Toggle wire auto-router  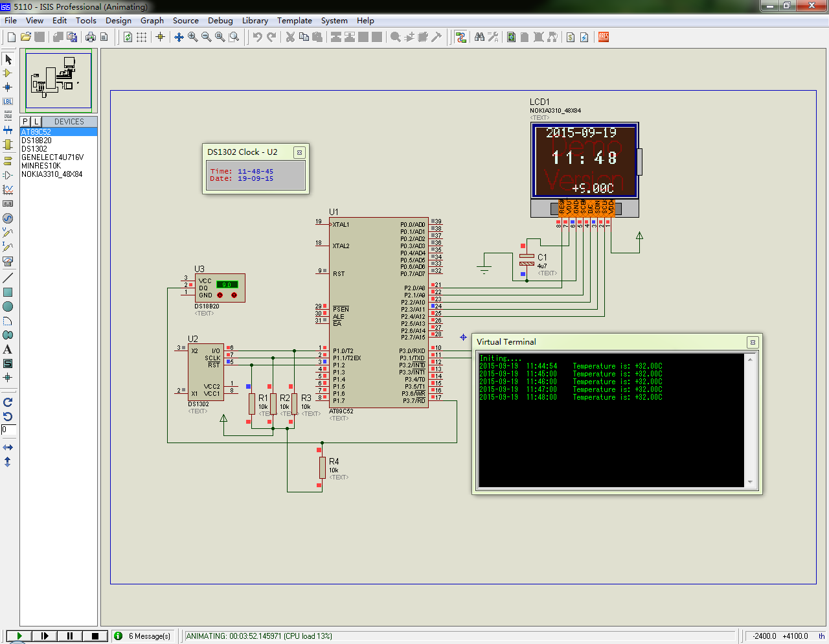(x=460, y=37)
